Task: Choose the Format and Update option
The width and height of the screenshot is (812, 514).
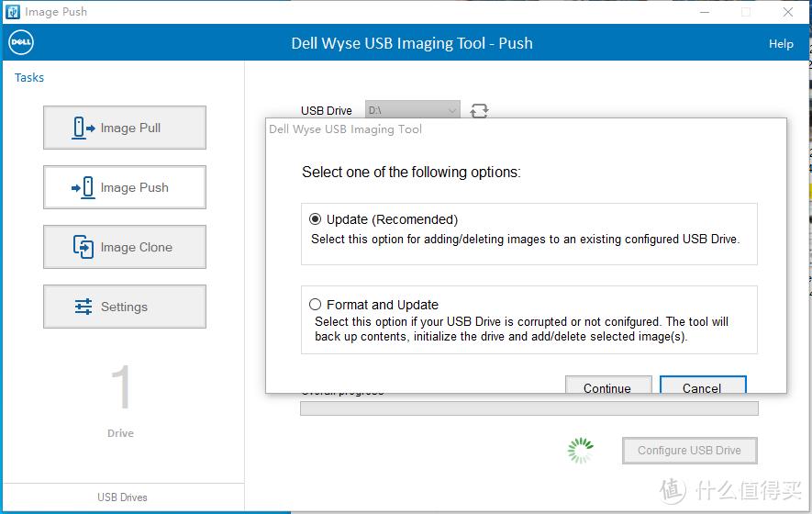Action: (316, 305)
